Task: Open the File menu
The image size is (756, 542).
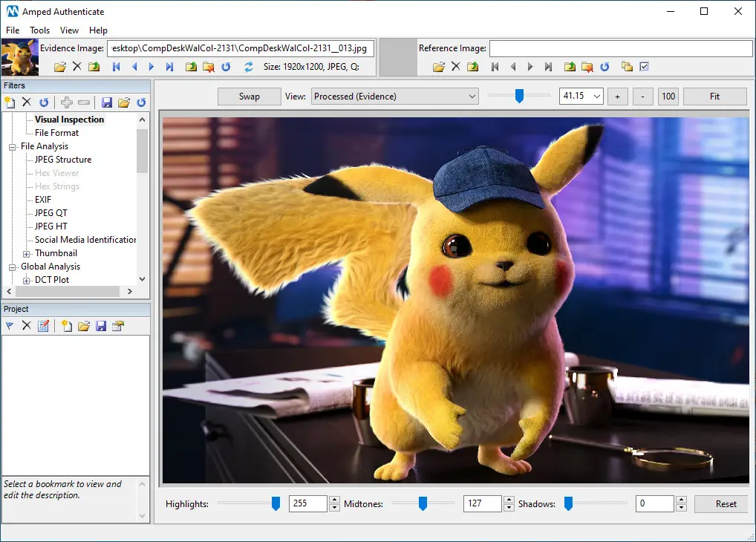Action: coord(13,30)
